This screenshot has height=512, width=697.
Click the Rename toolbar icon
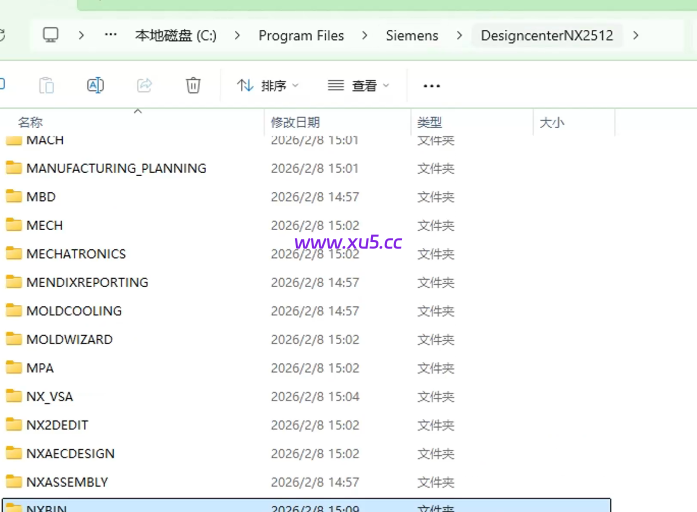[95, 85]
